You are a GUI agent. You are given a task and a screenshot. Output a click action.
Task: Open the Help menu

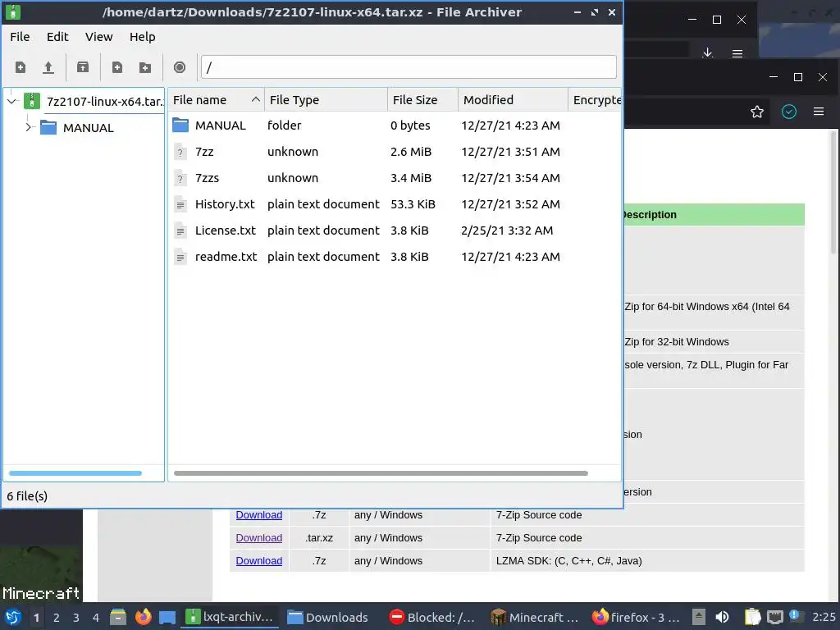pos(143,36)
